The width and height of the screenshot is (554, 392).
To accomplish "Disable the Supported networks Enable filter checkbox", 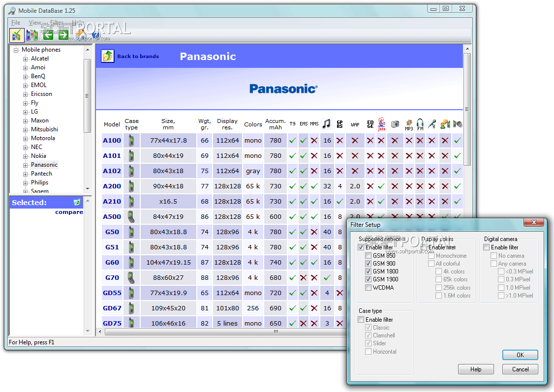I will click(x=361, y=247).
